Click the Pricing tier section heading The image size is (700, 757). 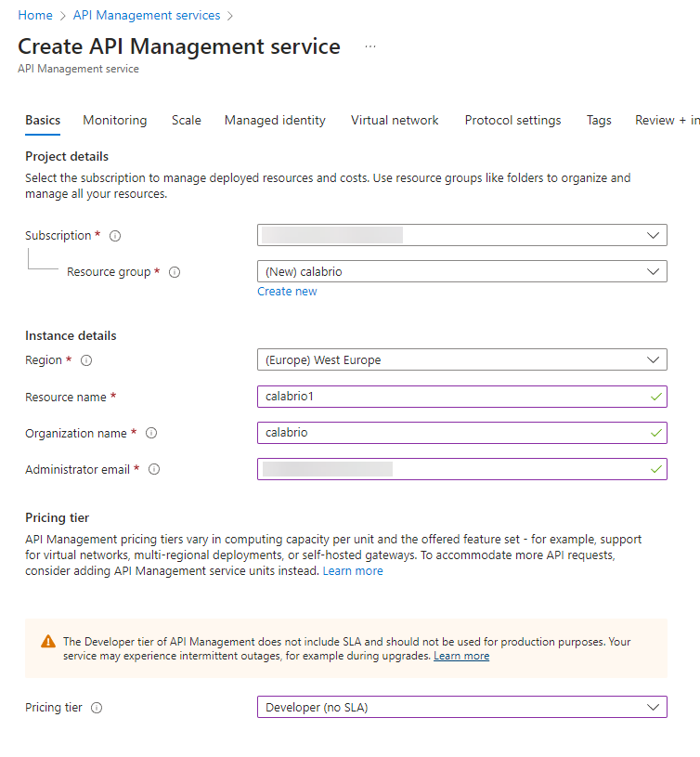(57, 517)
